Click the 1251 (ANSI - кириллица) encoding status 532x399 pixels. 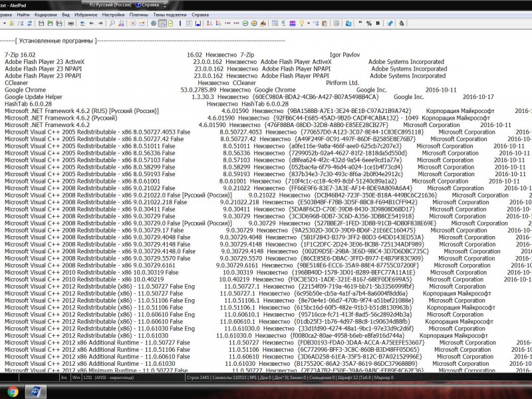pyautogui.click(x=108, y=377)
